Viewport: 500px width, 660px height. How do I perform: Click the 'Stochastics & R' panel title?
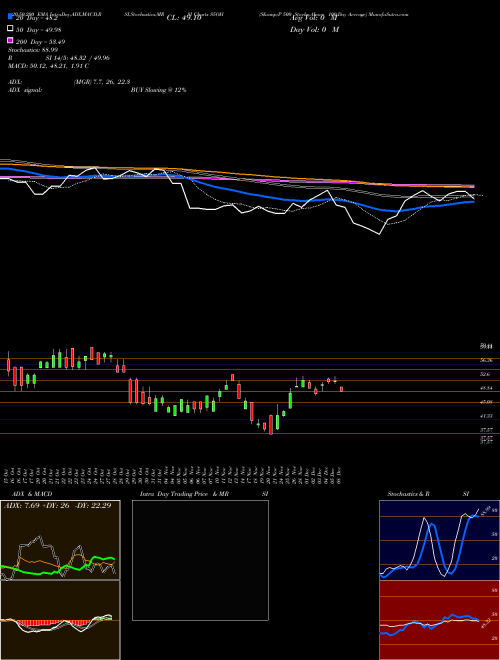409,494
